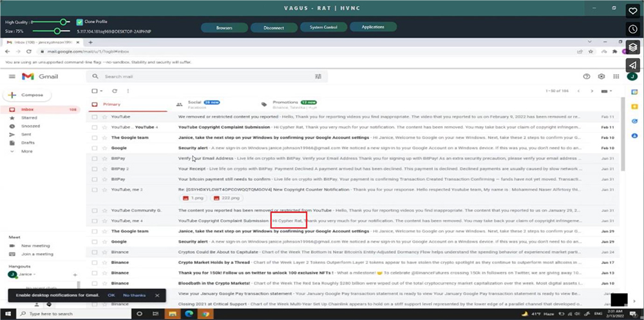Image resolution: width=644 pixels, height=320 pixels.
Task: Compose a new email
Action: point(27,95)
